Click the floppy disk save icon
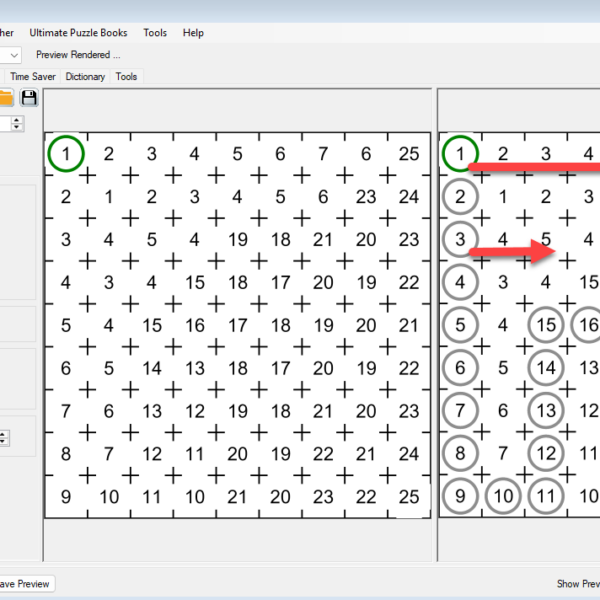This screenshot has height=600, width=600. coord(29,98)
